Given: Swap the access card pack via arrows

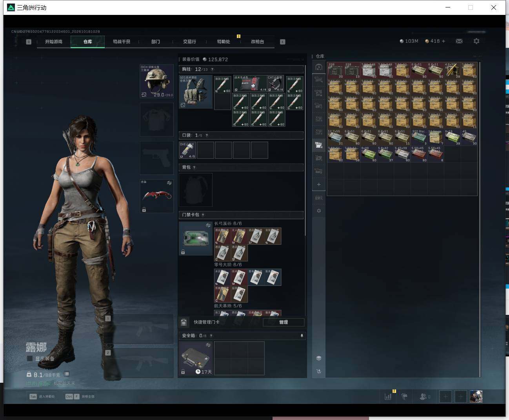Looking at the screenshot, I should coord(208,225).
